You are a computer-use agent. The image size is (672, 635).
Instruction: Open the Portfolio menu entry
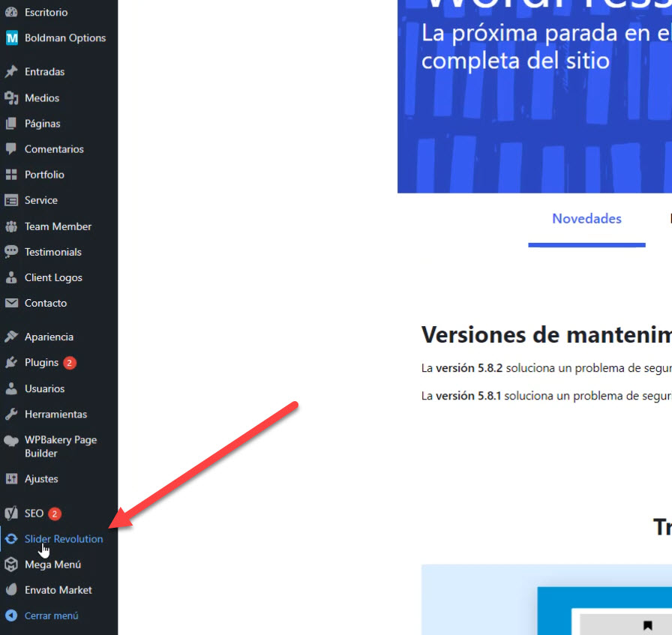pos(44,175)
